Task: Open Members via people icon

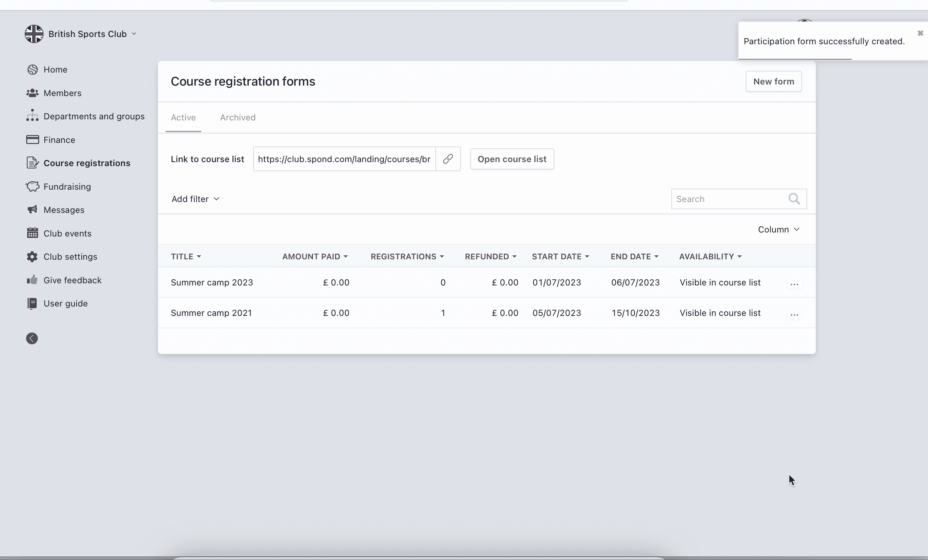Action: click(x=32, y=93)
